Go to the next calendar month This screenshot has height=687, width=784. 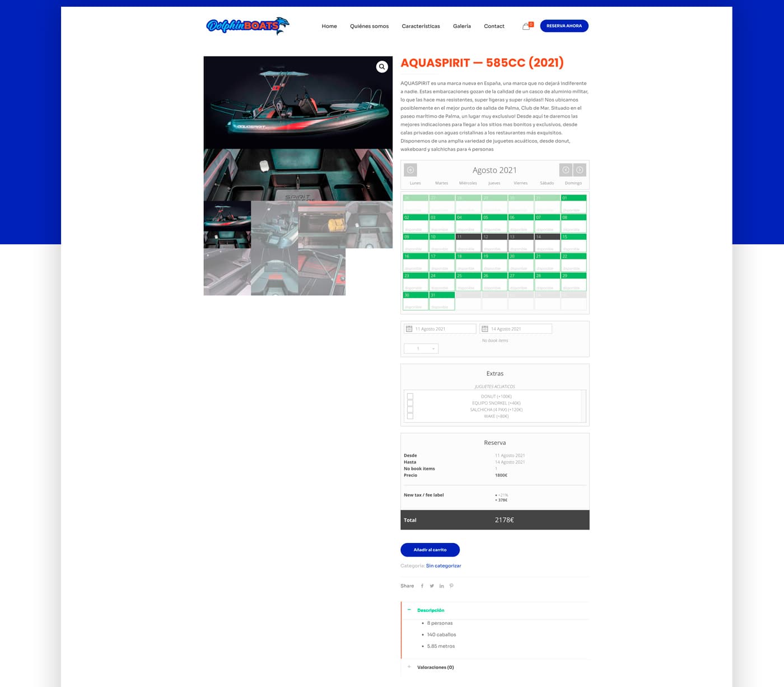coord(580,170)
